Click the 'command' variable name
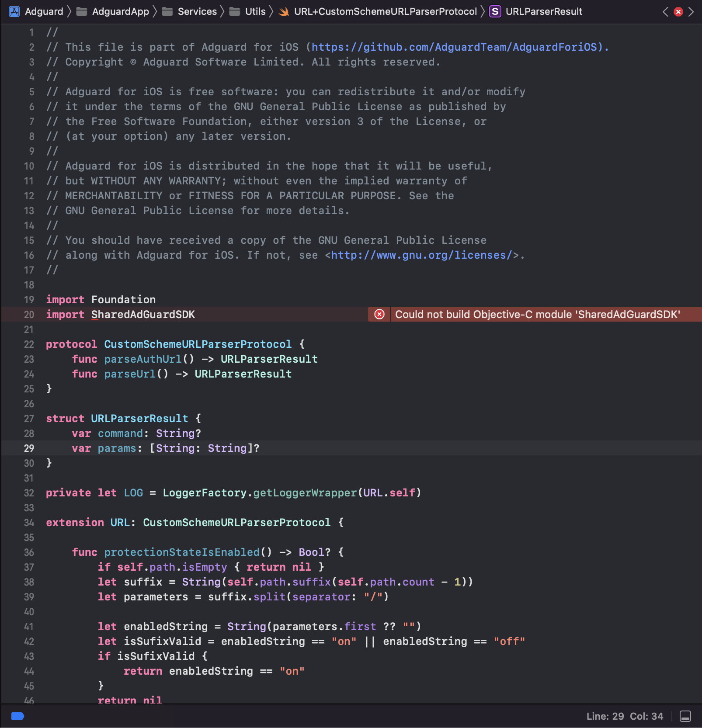Screen dimensions: 702x728 pyautogui.click(x=120, y=433)
